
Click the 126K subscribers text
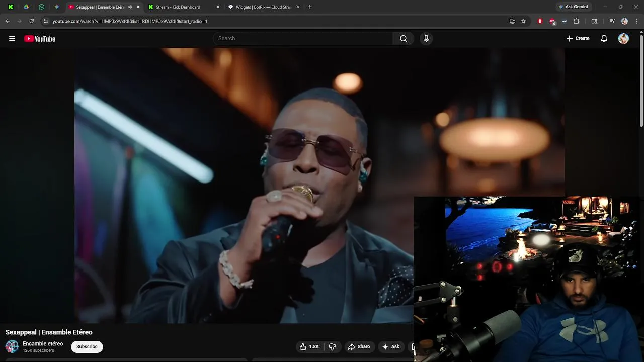38,351
